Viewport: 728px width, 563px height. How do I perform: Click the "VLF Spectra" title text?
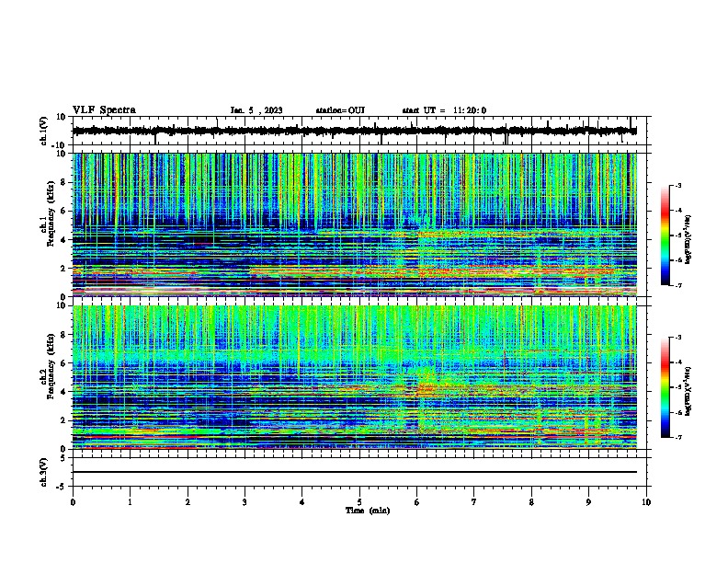pyautogui.click(x=104, y=110)
